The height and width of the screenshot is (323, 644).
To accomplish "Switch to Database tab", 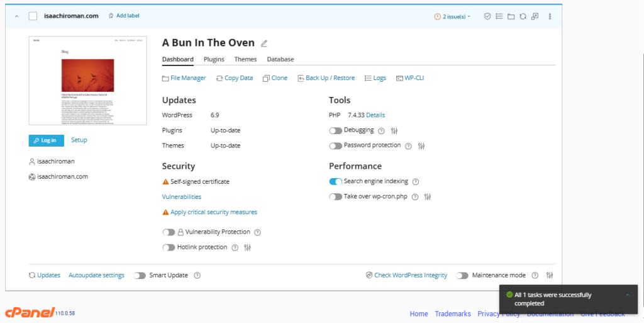I will click(280, 59).
